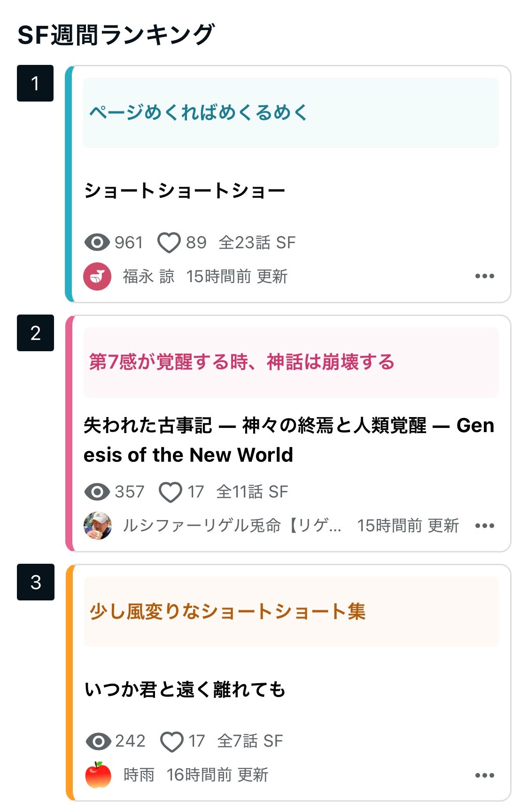Expand the three-dot menu for rank 2
Image resolution: width=528 pixels, height=812 pixels.
point(484,526)
